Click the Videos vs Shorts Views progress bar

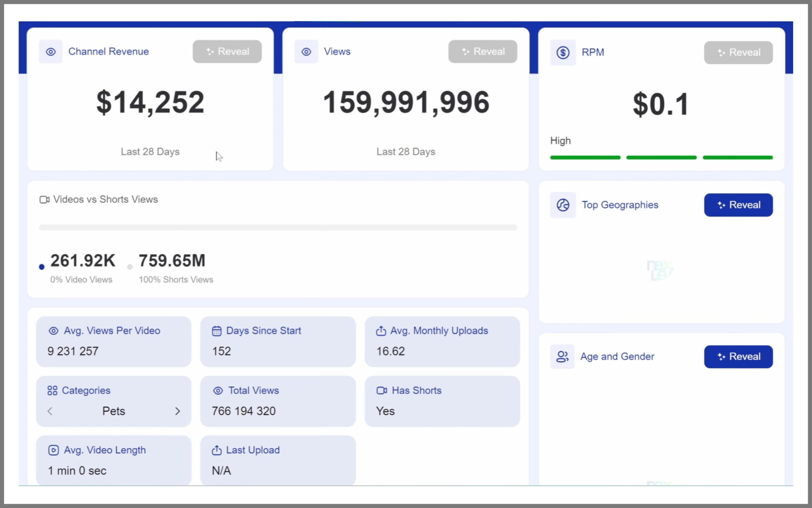278,228
